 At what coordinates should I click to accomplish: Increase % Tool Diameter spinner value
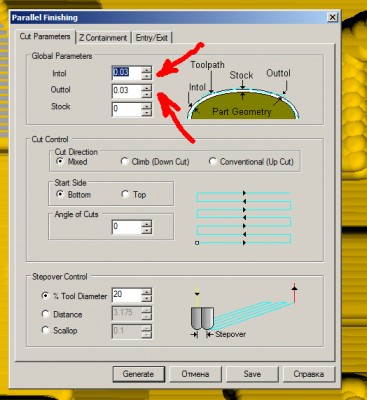[146, 292]
